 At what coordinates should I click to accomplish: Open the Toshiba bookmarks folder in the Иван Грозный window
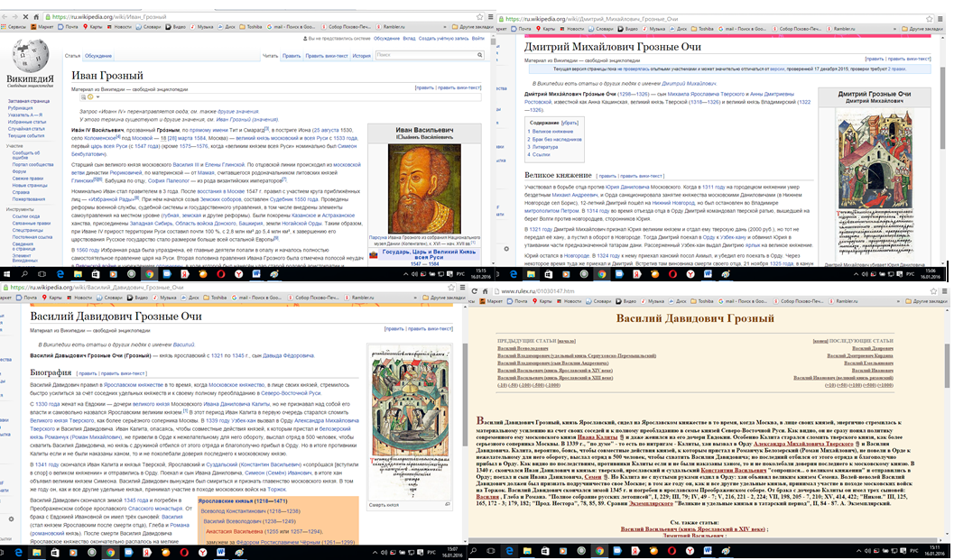tap(251, 27)
